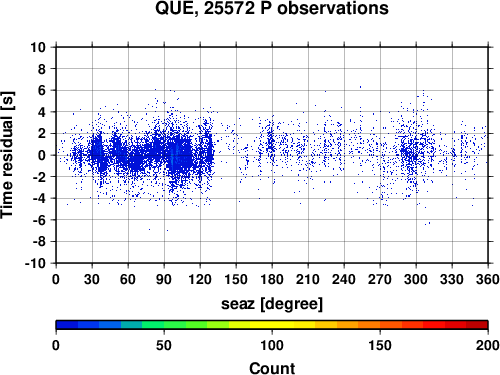Click the y-axis tick label -10
Screen dimensions: 500x375
point(35,263)
